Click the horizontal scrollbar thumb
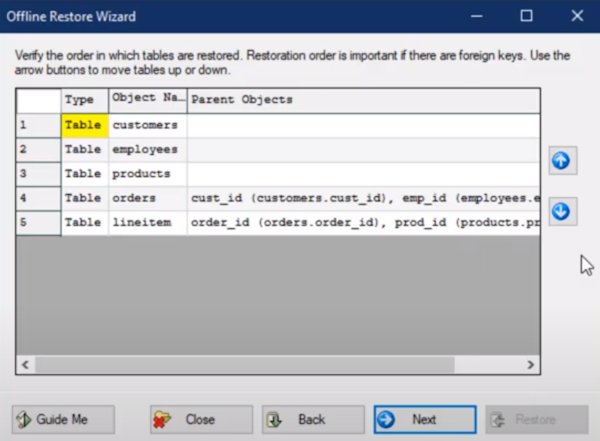Image resolution: width=600 pixels, height=441 pixels. 245,364
